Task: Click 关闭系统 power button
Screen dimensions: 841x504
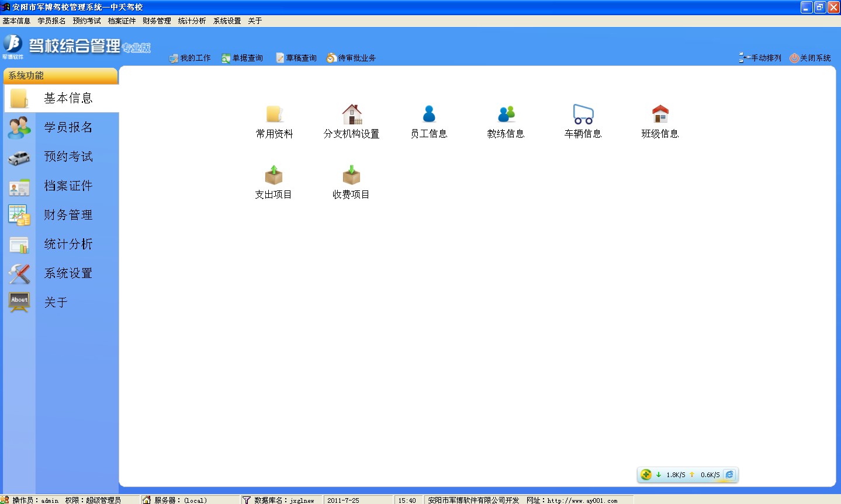Action: [810, 58]
